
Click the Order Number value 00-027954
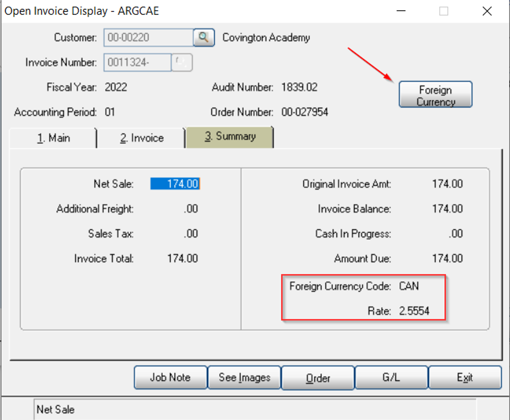point(305,112)
